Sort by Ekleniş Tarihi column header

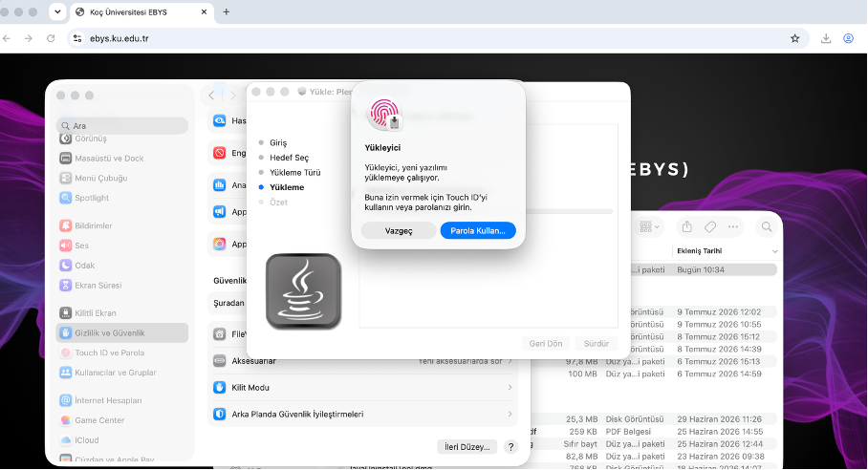[x=700, y=251]
